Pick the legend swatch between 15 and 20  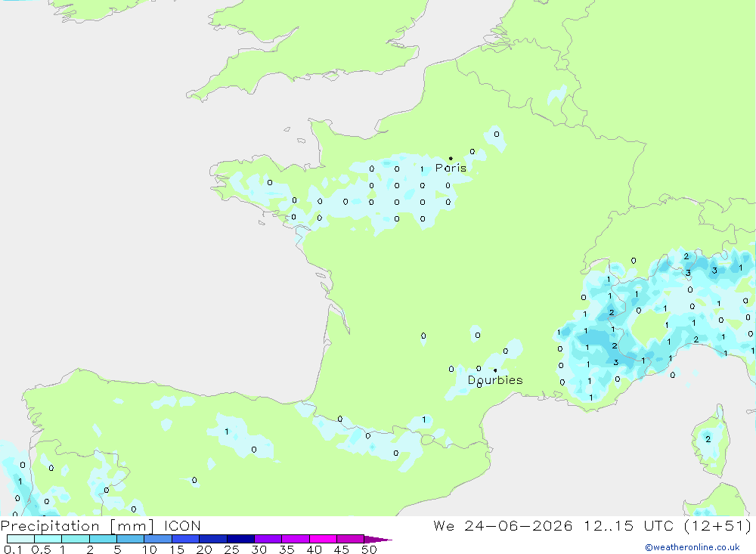coord(185,539)
